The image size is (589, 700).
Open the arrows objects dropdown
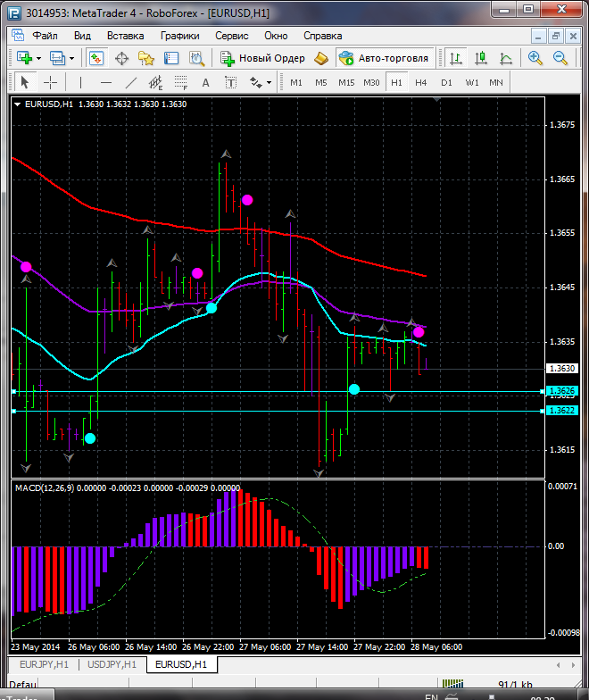[x=261, y=82]
